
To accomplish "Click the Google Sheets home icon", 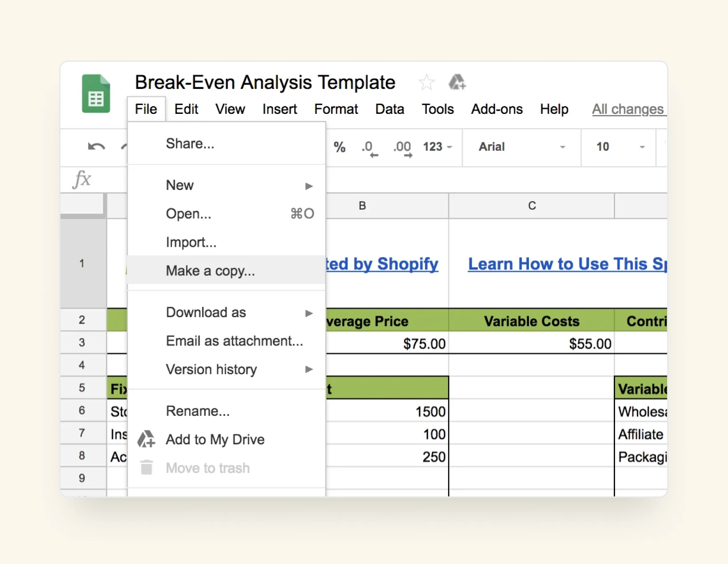I will pyautogui.click(x=96, y=94).
